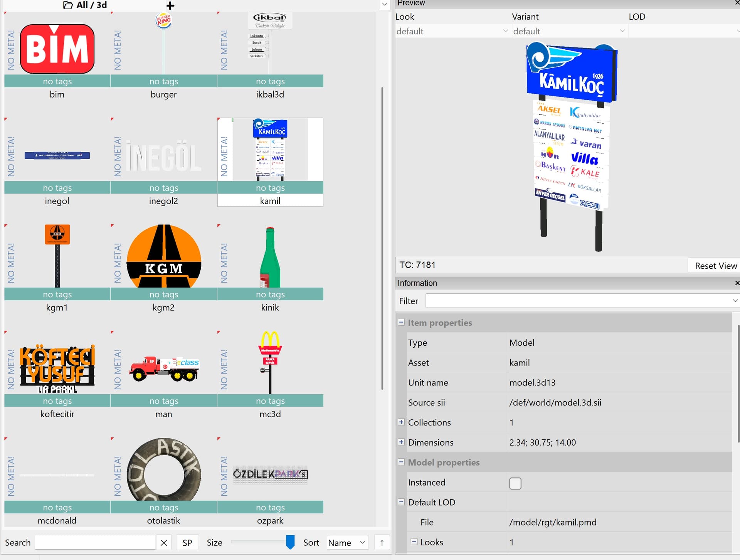Close the Preview panel
The height and width of the screenshot is (560, 740).
[x=737, y=3]
